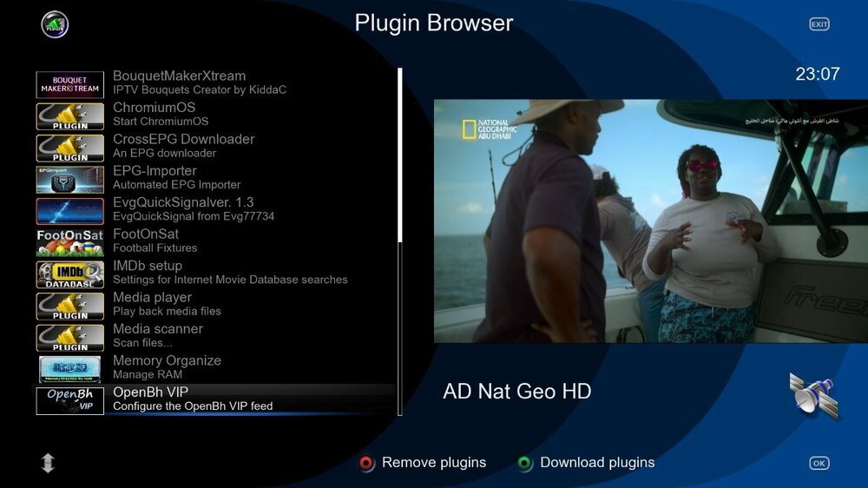Open EvgQuickSignalver. 1.3 entry
The image size is (868, 488).
215,209
